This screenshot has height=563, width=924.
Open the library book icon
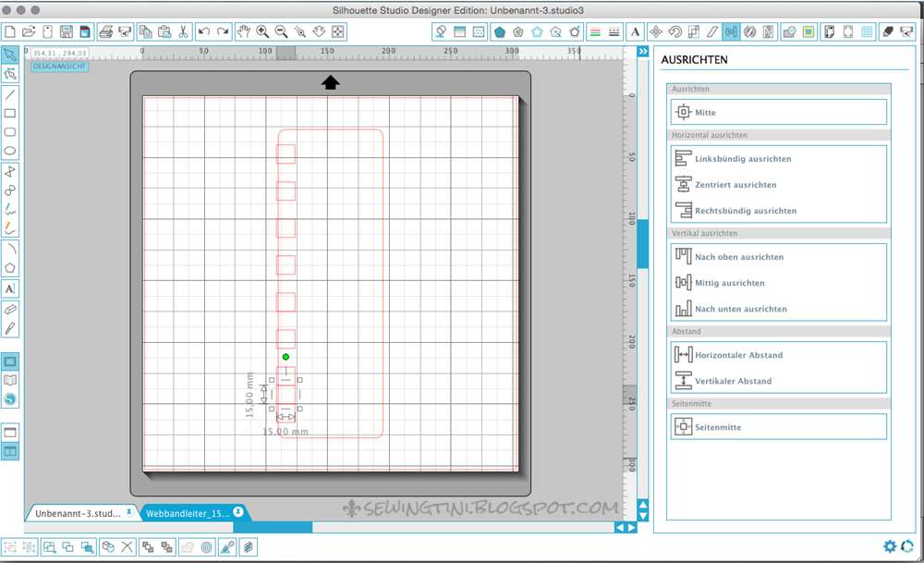(x=10, y=380)
